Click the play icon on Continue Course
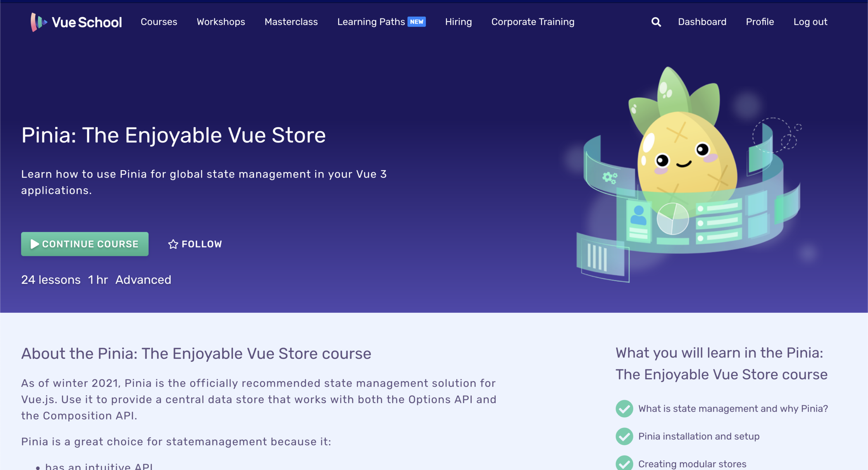This screenshot has height=470, width=868. pos(34,244)
